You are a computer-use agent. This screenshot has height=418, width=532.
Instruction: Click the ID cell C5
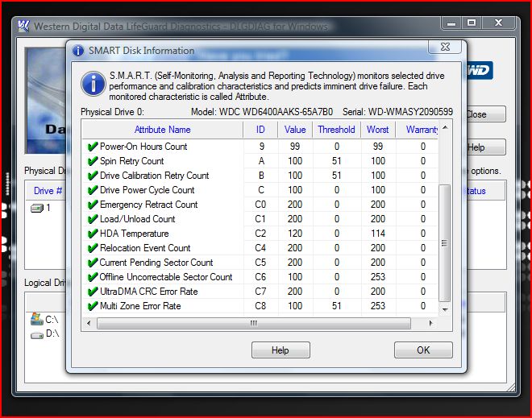click(x=260, y=263)
